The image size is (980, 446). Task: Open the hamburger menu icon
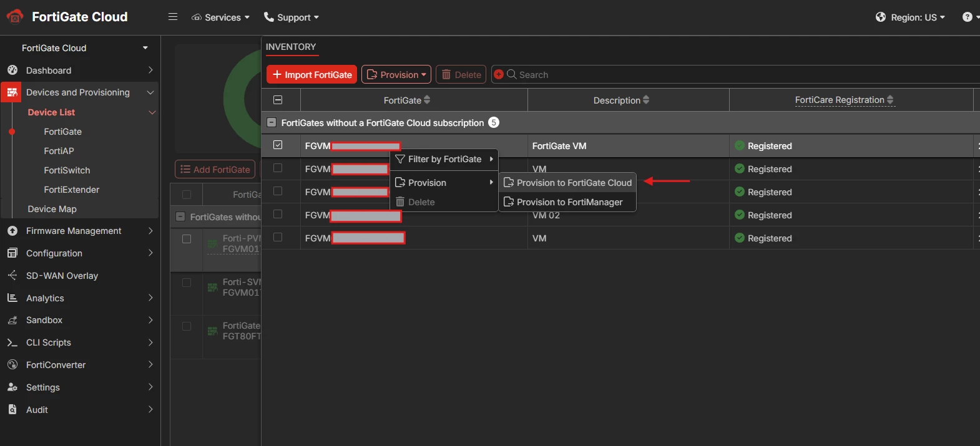pos(173,17)
